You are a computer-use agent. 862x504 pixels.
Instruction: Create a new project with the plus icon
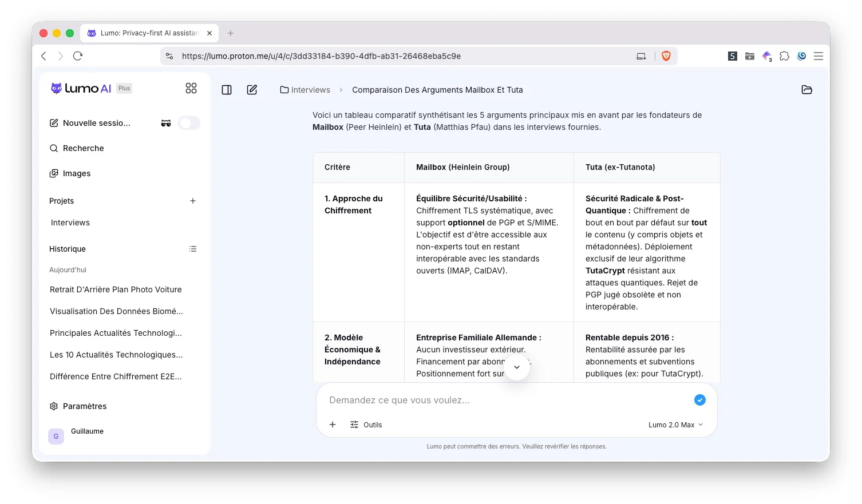[x=193, y=201]
